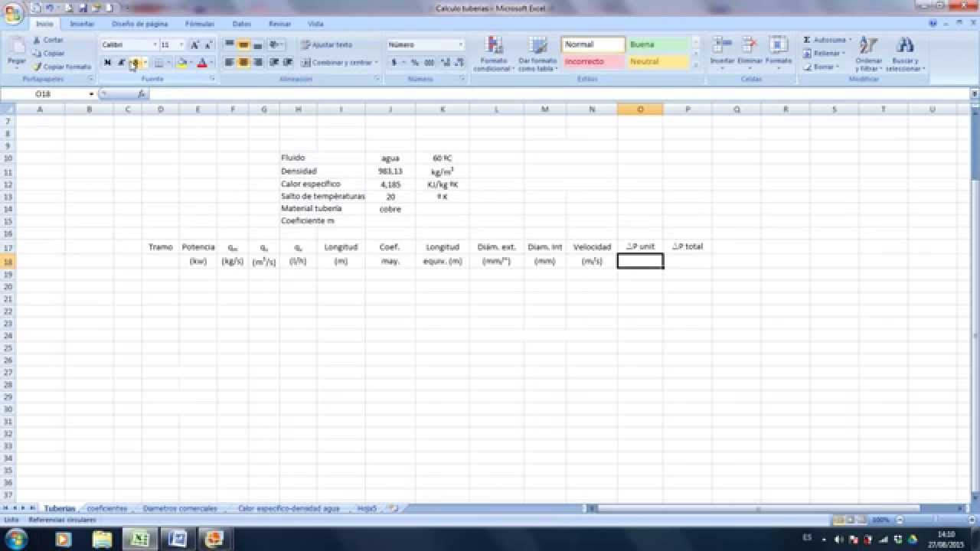Toggle align text right
The width and height of the screenshot is (980, 551).
(257, 63)
